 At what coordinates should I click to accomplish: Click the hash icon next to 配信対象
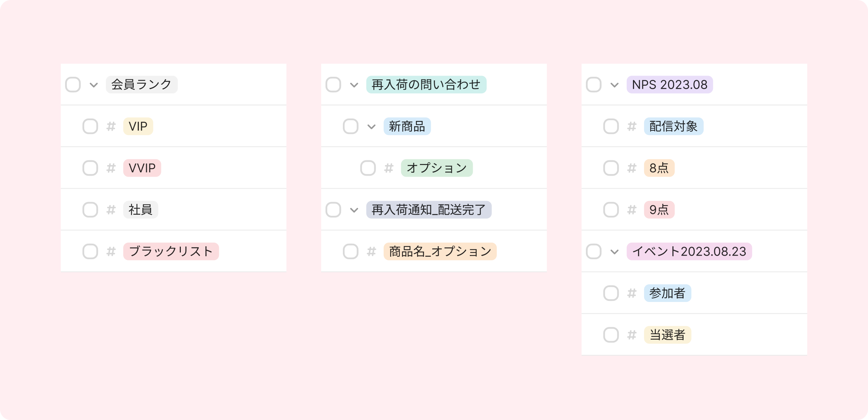(x=632, y=126)
